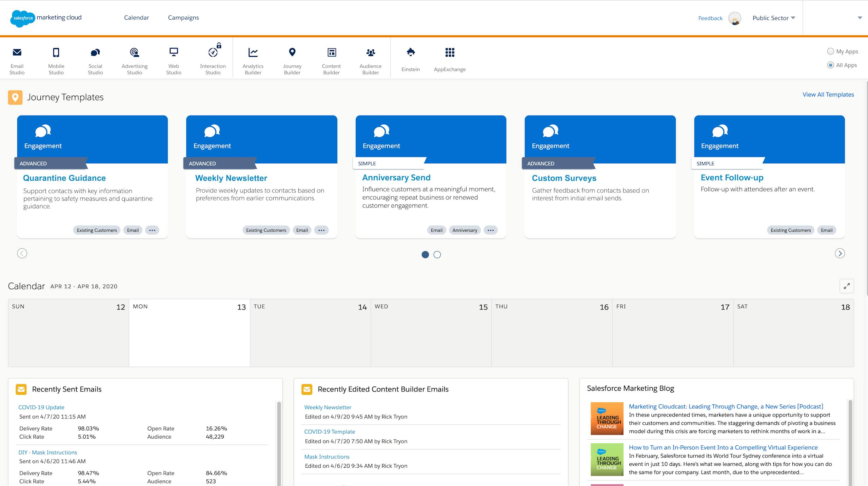Screen dimensions: 868x486
Task: Click the Custom Surveys engagement chat icon
Action: pyautogui.click(x=551, y=131)
